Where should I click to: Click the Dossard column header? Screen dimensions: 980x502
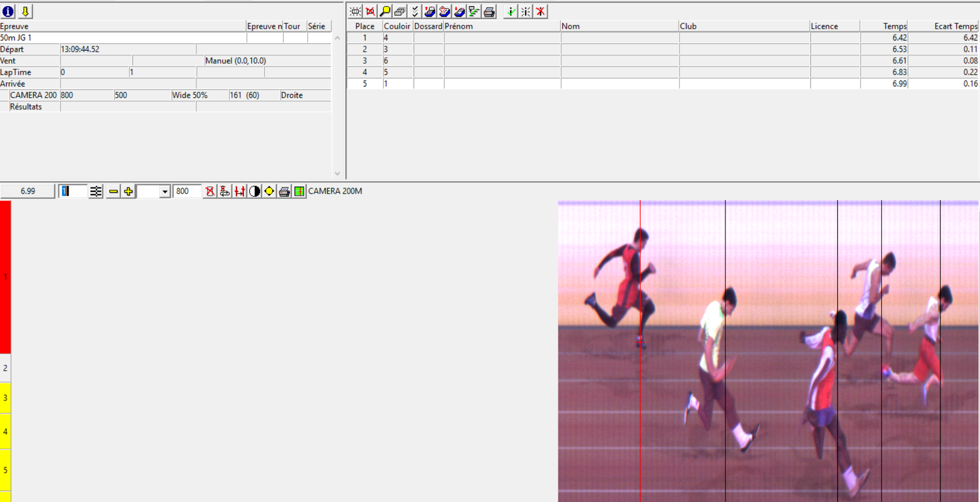pyautogui.click(x=428, y=26)
